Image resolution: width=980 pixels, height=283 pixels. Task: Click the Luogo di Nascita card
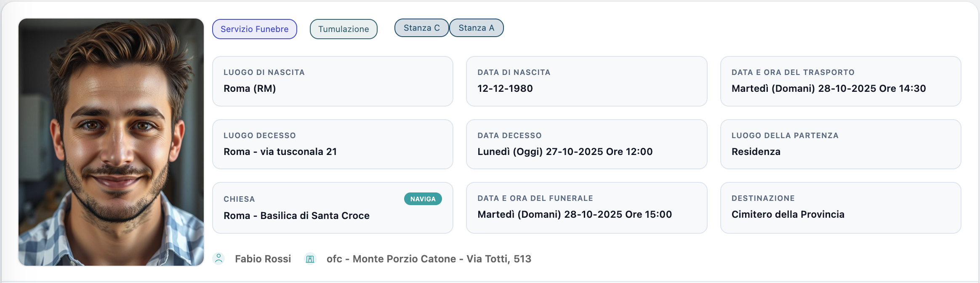click(333, 81)
